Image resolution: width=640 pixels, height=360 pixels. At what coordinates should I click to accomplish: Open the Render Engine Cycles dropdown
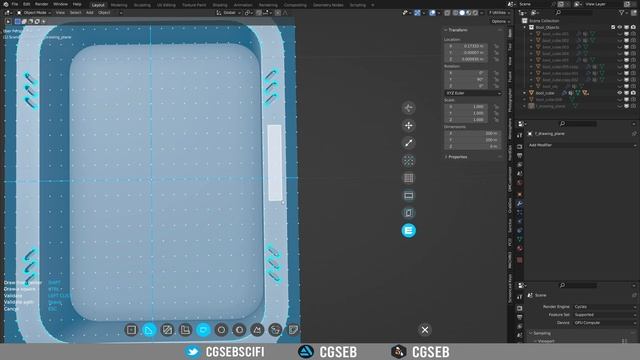pos(604,307)
